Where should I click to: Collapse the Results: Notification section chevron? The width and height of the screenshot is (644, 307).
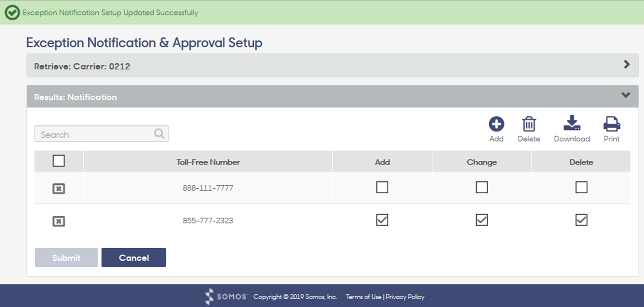point(626,95)
